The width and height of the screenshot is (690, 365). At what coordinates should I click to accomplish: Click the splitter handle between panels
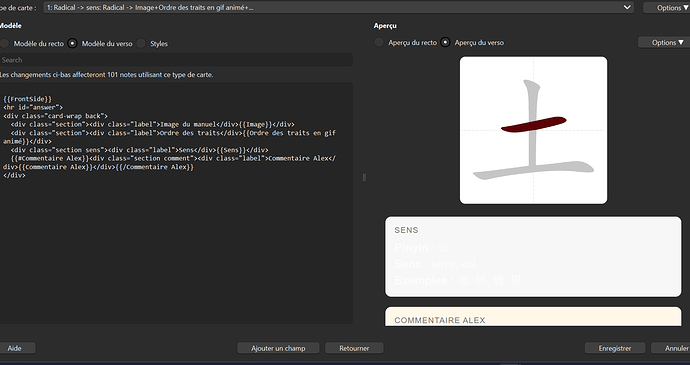364,177
